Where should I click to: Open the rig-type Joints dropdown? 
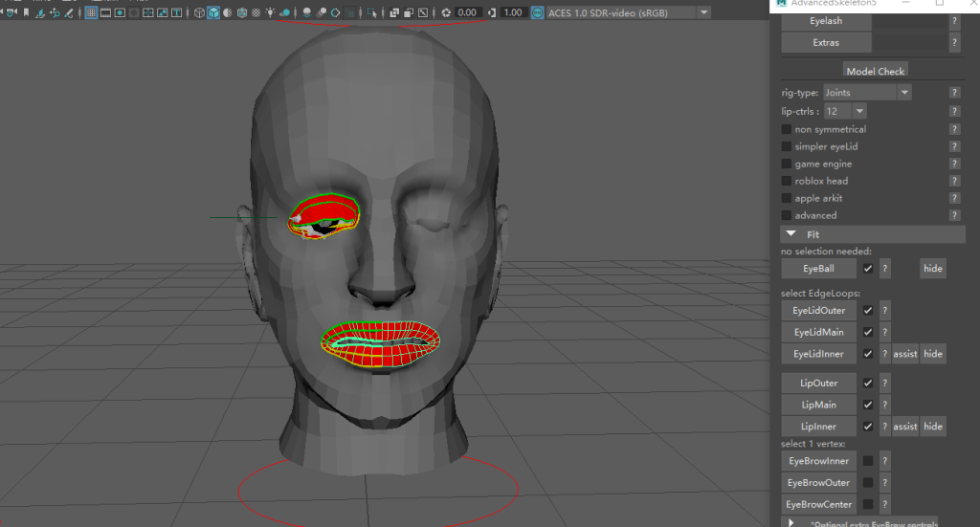(867, 93)
